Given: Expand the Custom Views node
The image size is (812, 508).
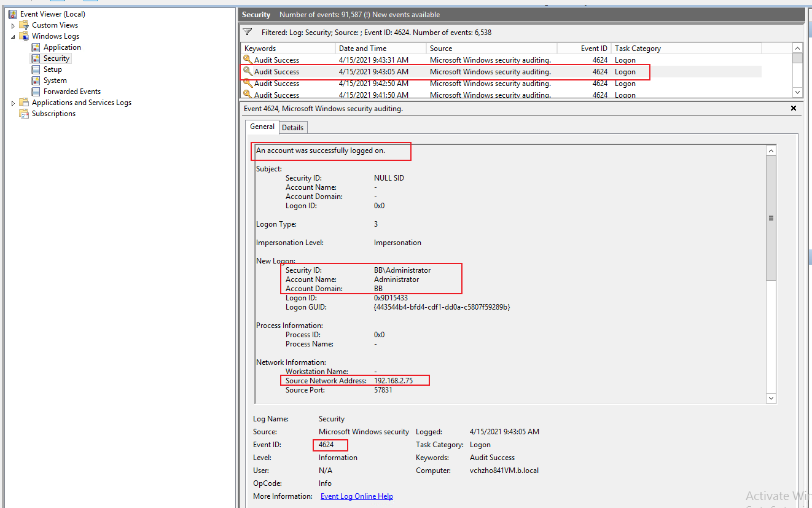Looking at the screenshot, I should click(x=13, y=25).
